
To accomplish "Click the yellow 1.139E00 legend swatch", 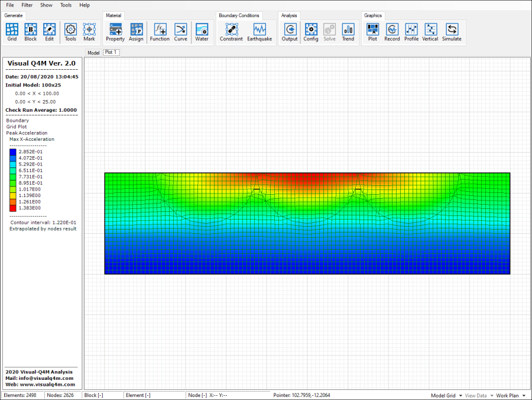I will 13,196.
